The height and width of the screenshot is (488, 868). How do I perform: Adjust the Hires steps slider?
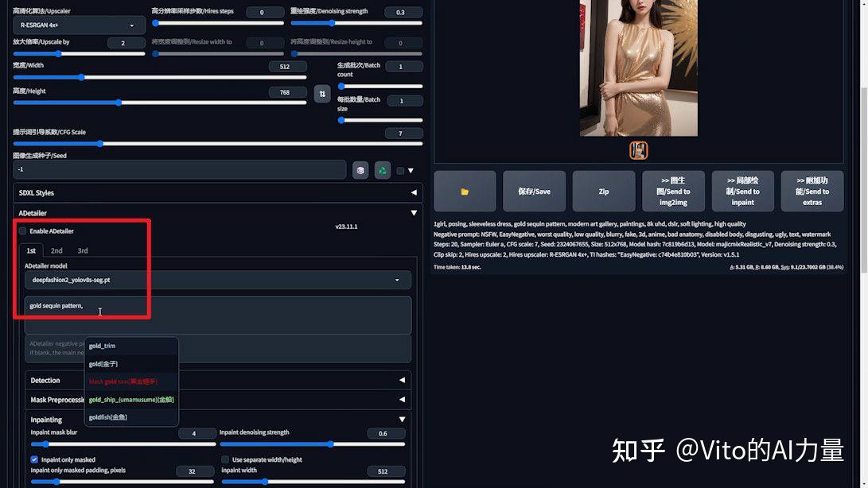(218, 23)
